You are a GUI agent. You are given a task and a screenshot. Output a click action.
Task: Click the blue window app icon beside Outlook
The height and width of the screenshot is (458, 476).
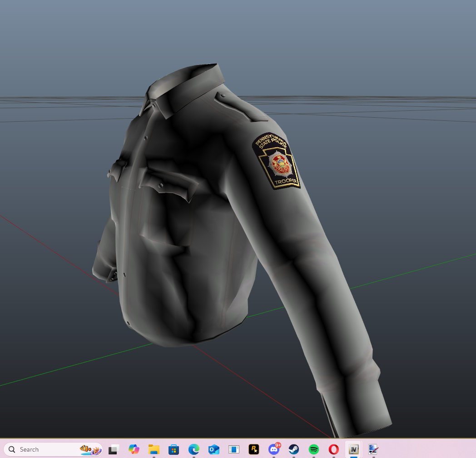tap(233, 449)
